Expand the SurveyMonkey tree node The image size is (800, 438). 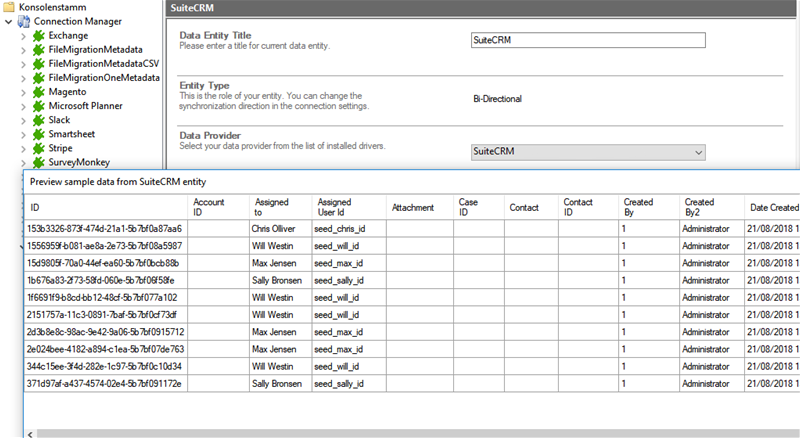point(24,161)
